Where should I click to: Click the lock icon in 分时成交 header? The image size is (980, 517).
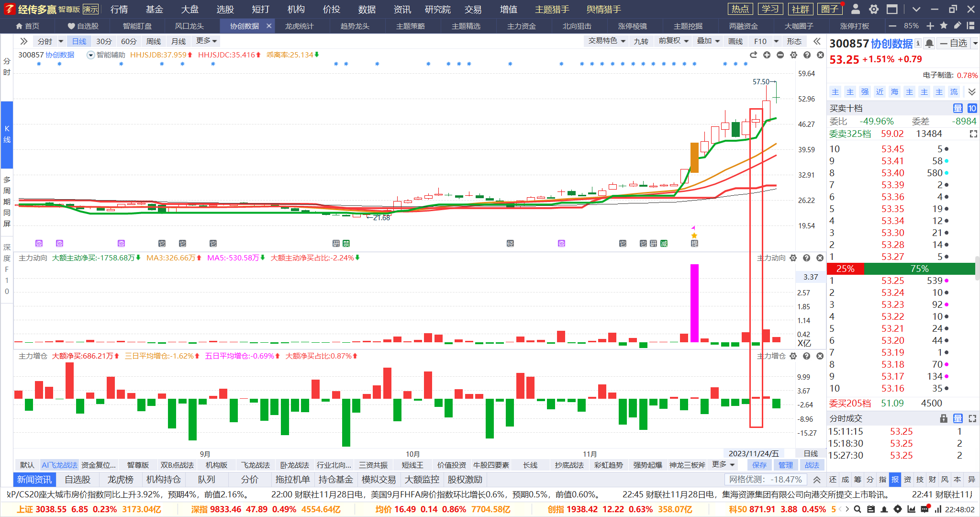944,418
